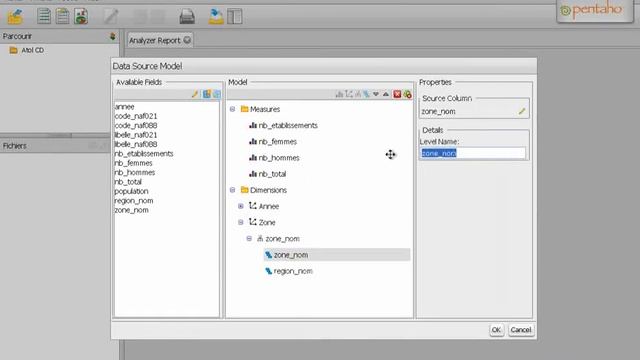
Task: Collapse the zone_nom hierarchy
Action: point(249,238)
